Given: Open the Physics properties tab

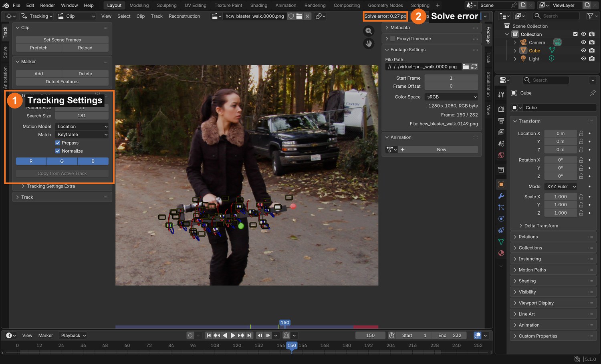Looking at the screenshot, I should (x=501, y=219).
